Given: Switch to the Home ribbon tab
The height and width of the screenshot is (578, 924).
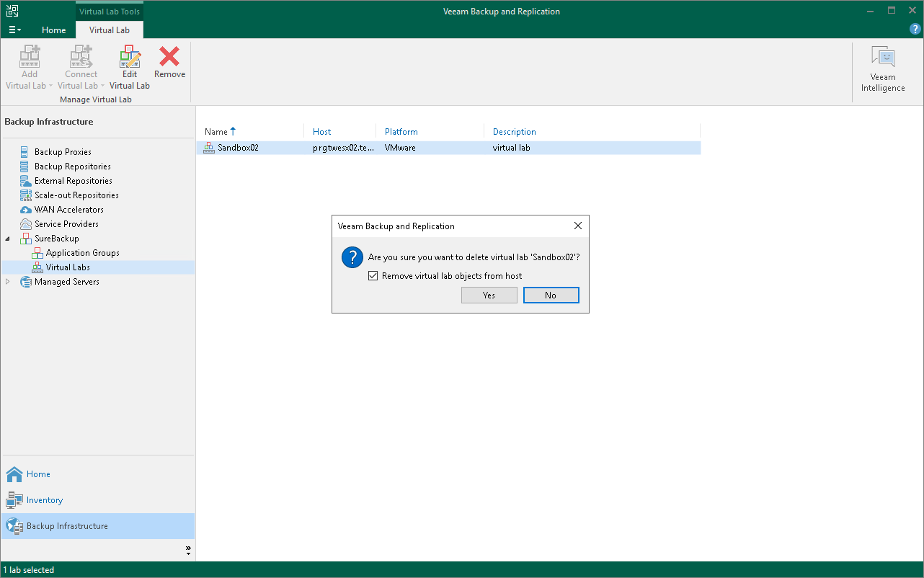Looking at the screenshot, I should [53, 30].
